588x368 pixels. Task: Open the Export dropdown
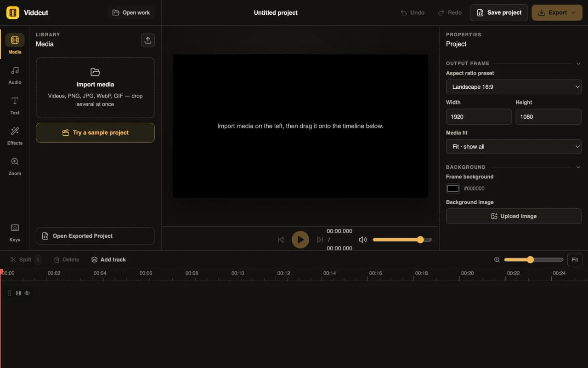[x=557, y=12]
